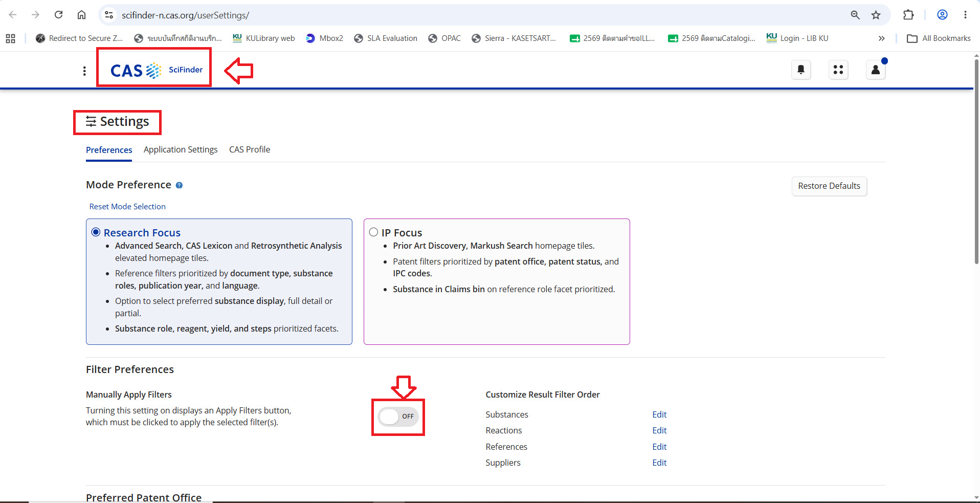Open the Login - LIB KU bookmark

[x=797, y=38]
